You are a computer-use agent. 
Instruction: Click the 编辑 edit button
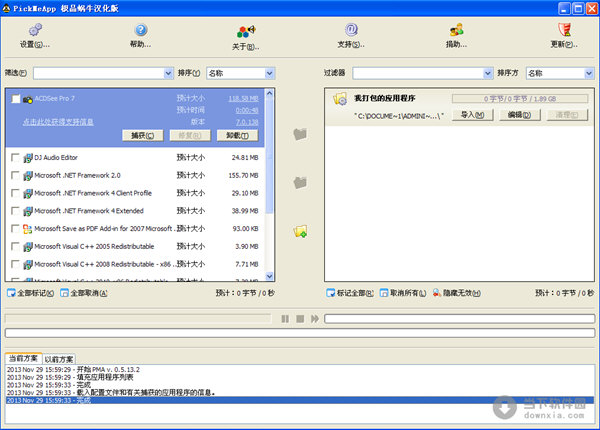click(x=520, y=115)
